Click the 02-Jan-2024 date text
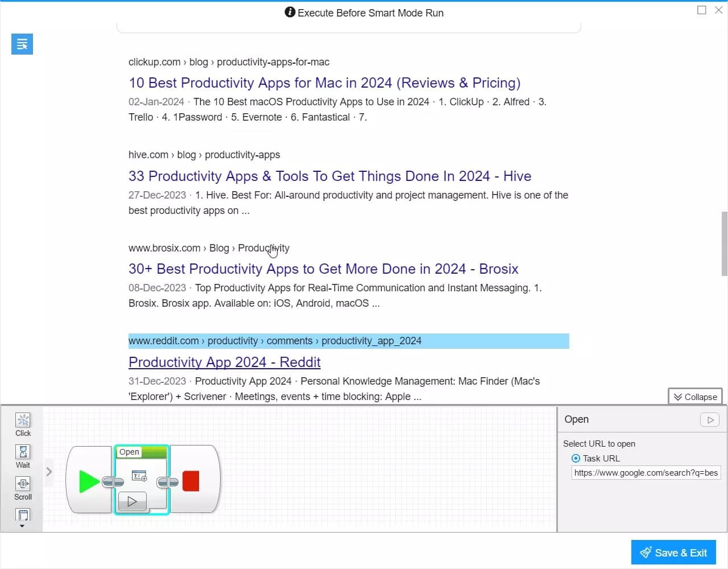 156,102
